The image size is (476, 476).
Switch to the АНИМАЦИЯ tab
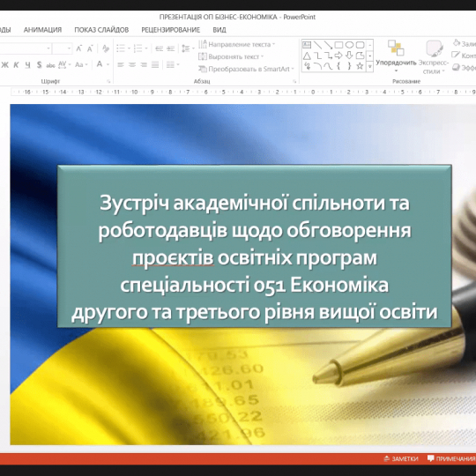42,30
